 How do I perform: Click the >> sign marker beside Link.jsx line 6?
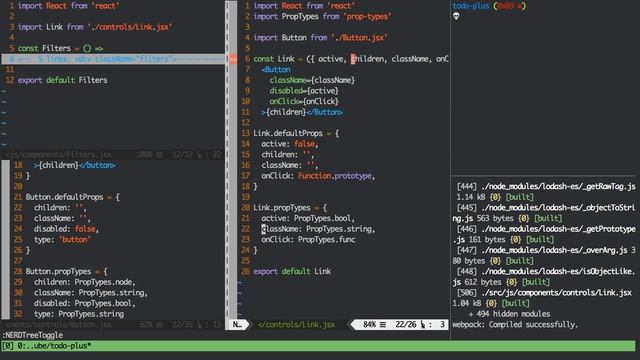[233, 59]
